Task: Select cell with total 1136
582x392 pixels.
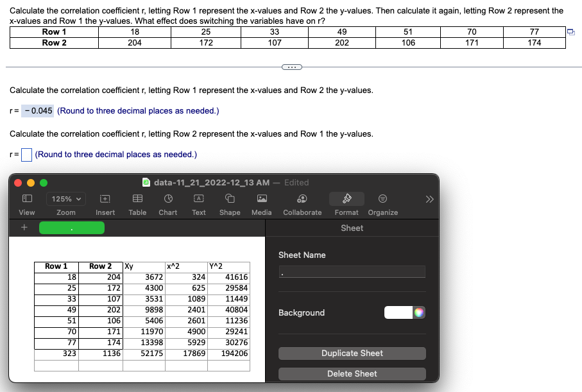Action: tap(101, 354)
